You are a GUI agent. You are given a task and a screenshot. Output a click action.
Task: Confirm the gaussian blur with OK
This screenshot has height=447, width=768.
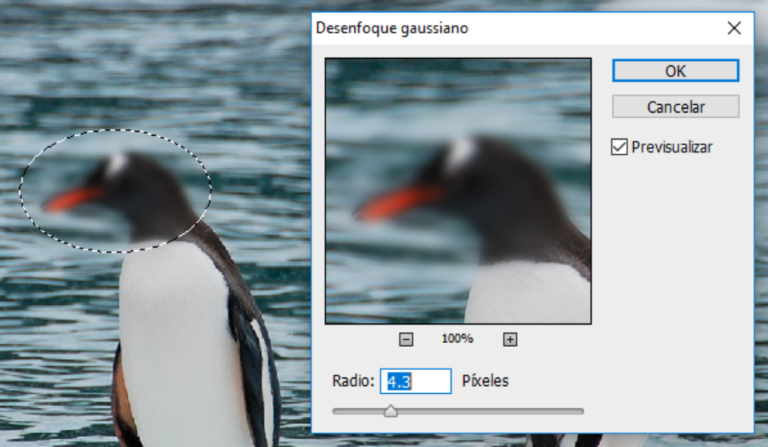[675, 71]
